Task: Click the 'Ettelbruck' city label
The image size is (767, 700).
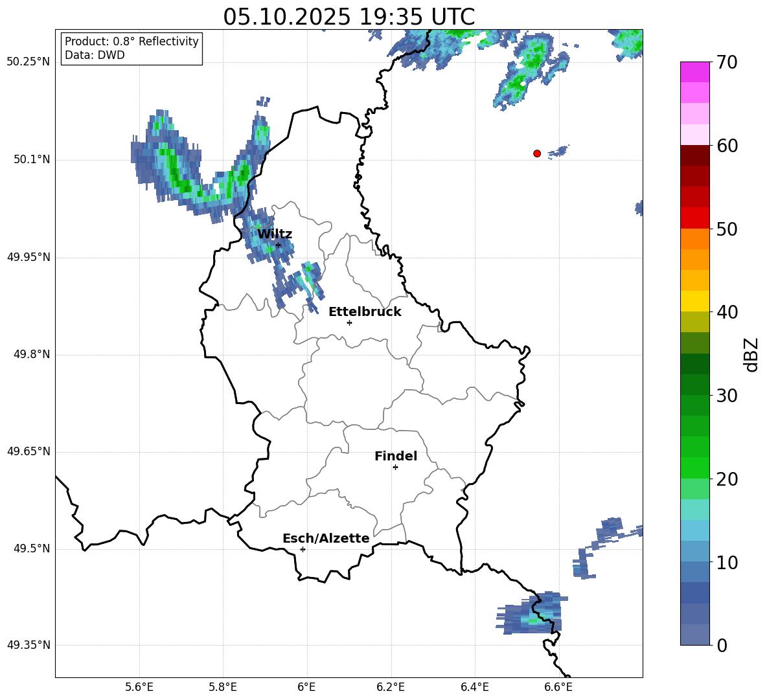Action: click(x=365, y=312)
